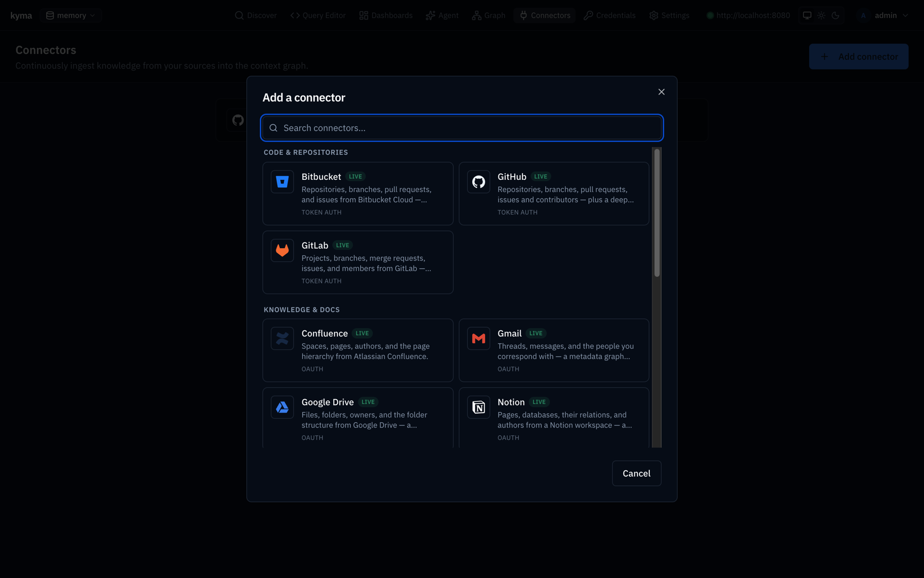Click the LIVE badge next to Confluence

click(362, 333)
